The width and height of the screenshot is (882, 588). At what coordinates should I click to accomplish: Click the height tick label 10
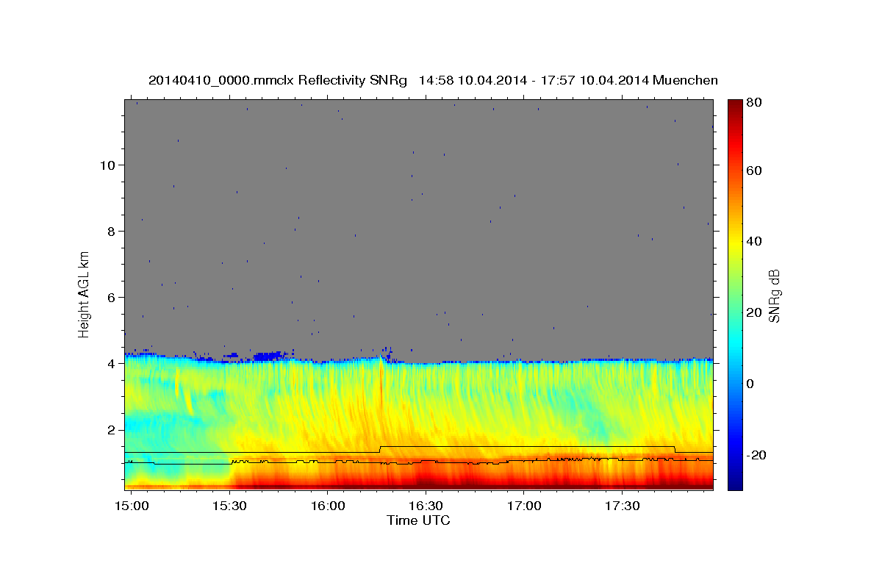pos(108,165)
